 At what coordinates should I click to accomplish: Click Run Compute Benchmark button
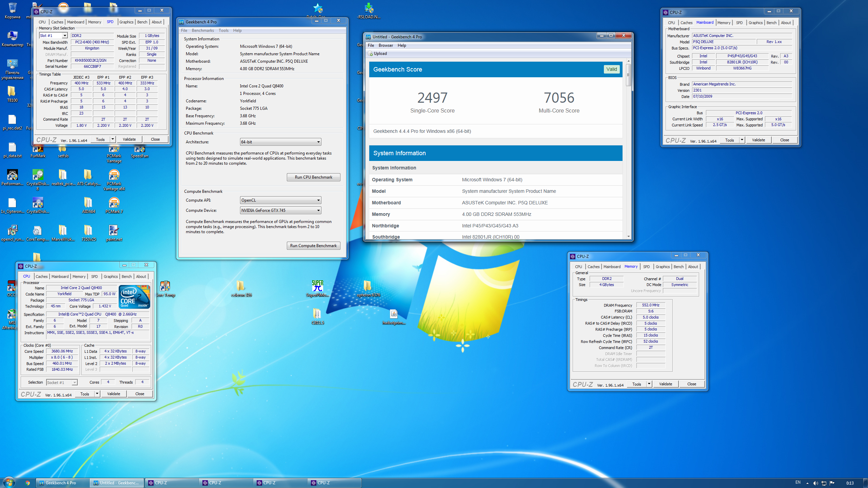tap(314, 246)
